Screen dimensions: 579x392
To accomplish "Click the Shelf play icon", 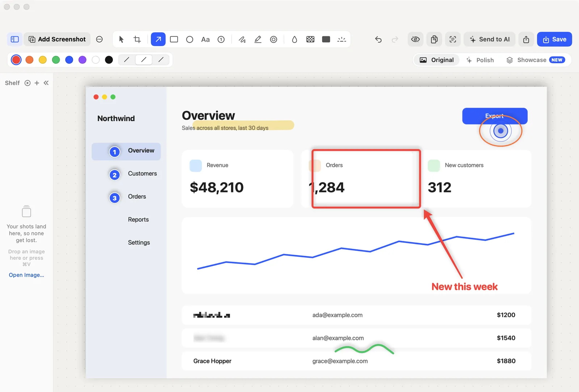I will (28, 83).
